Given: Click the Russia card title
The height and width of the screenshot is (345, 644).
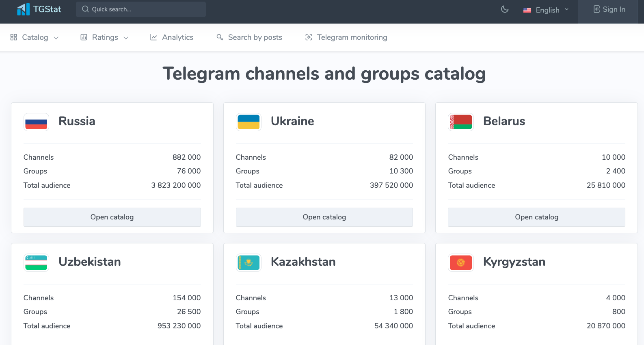Looking at the screenshot, I should 77,121.
